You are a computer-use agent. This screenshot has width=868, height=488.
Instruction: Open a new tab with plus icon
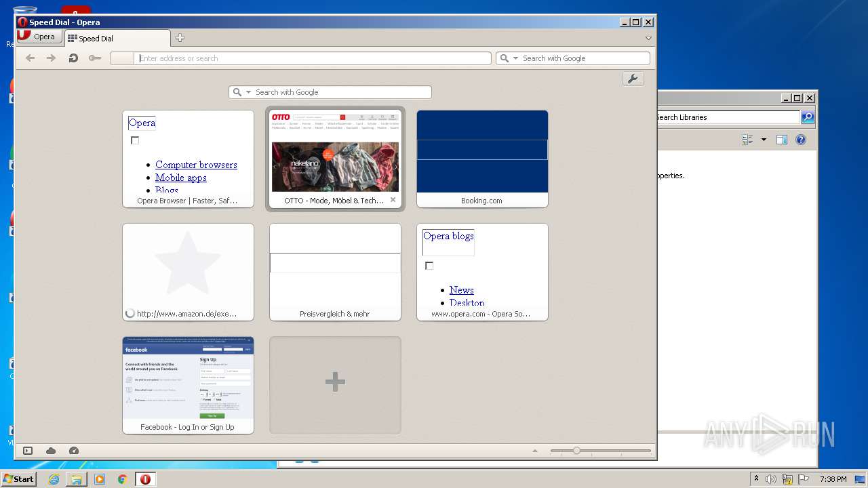pyautogui.click(x=180, y=38)
